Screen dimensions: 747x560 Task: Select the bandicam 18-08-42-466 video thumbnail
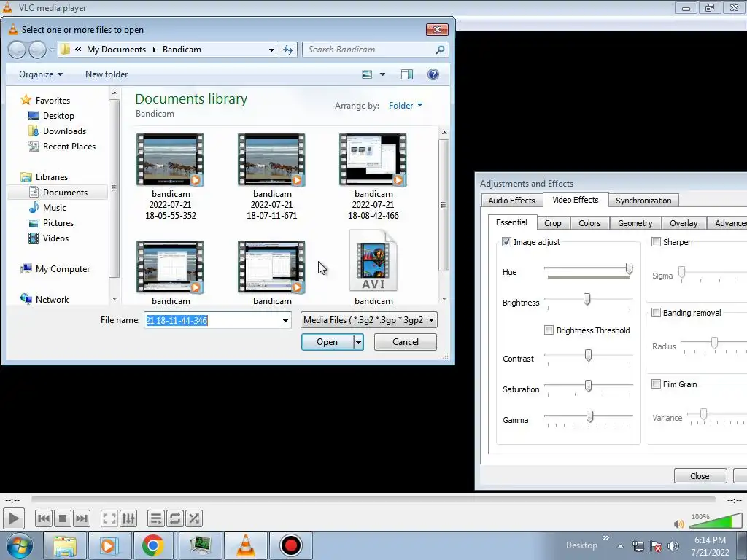coord(373,160)
